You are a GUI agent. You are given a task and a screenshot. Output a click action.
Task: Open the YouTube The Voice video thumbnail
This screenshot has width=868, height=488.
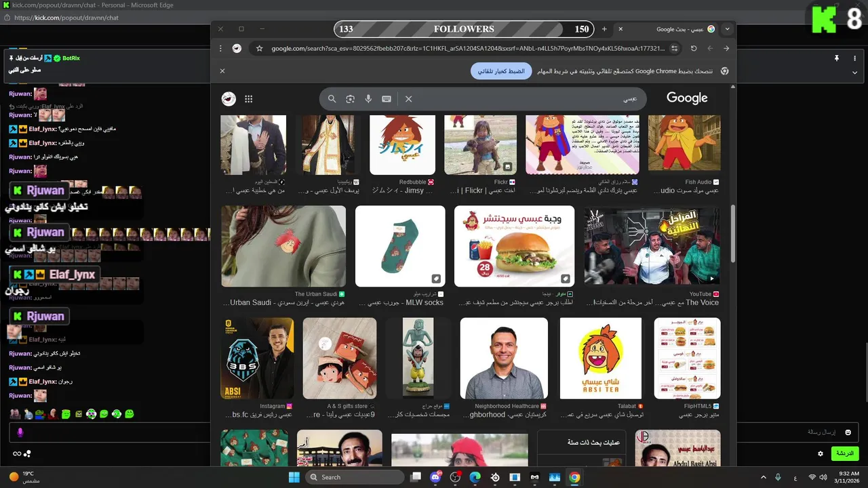pyautogui.click(x=652, y=246)
